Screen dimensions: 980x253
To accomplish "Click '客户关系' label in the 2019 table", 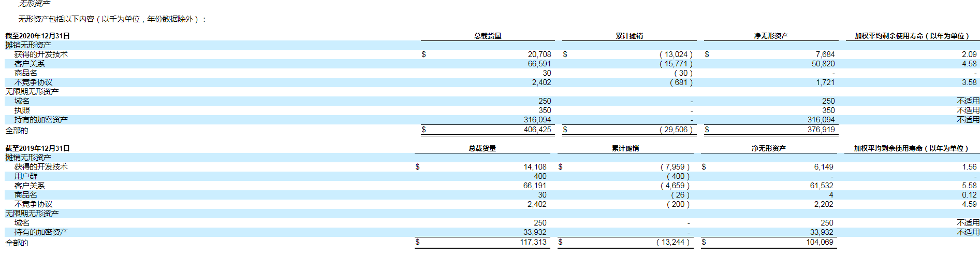I will pos(30,186).
